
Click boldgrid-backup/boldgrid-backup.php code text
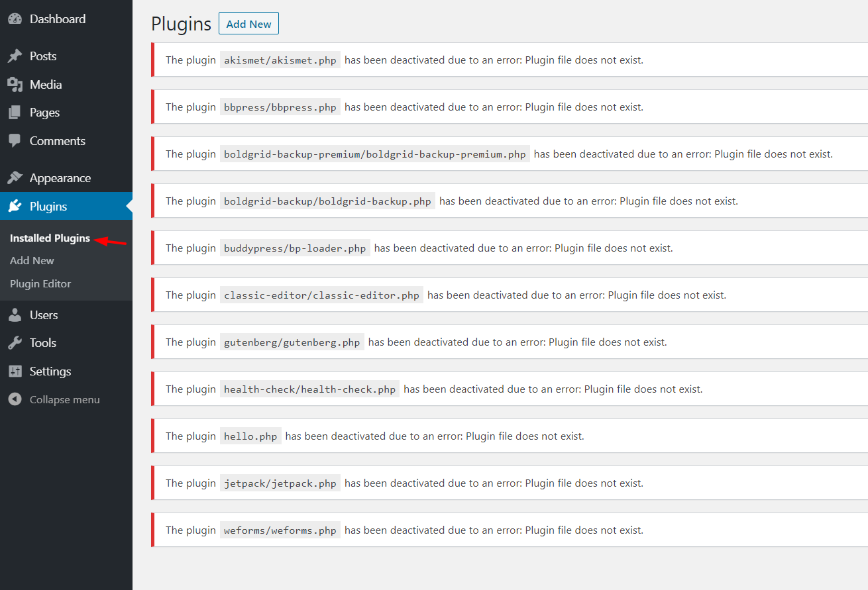click(327, 201)
